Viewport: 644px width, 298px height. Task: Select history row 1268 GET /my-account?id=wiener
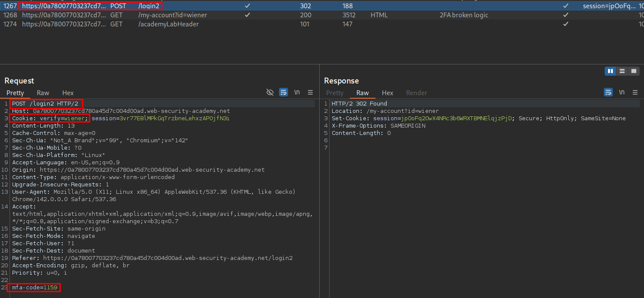point(173,15)
